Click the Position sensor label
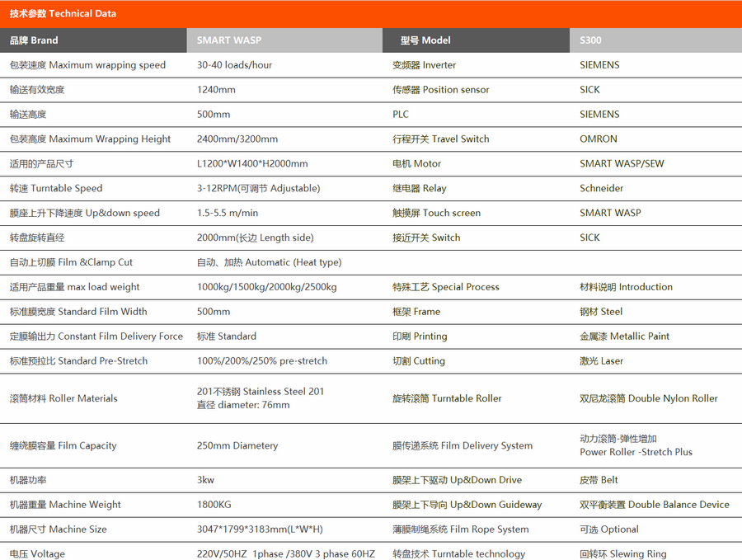The width and height of the screenshot is (742, 560). [441, 90]
